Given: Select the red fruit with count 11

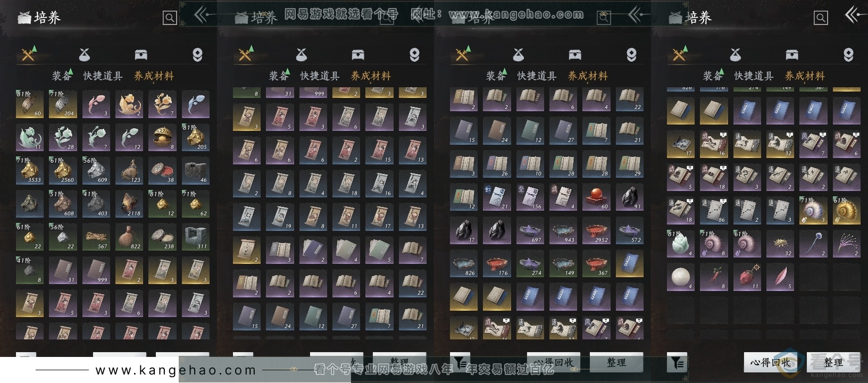Looking at the screenshot, I should click(747, 277).
